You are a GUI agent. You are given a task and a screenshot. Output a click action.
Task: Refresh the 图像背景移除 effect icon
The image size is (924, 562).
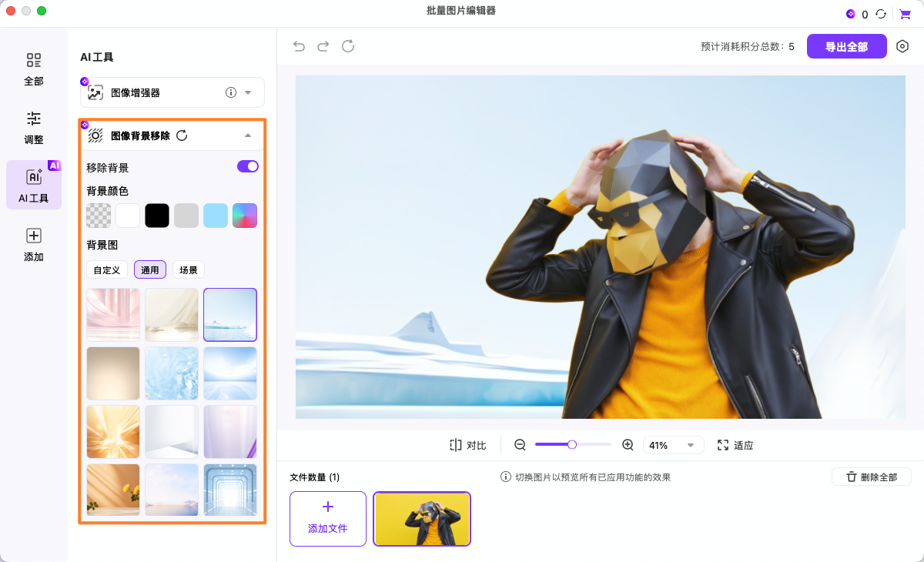tap(182, 135)
